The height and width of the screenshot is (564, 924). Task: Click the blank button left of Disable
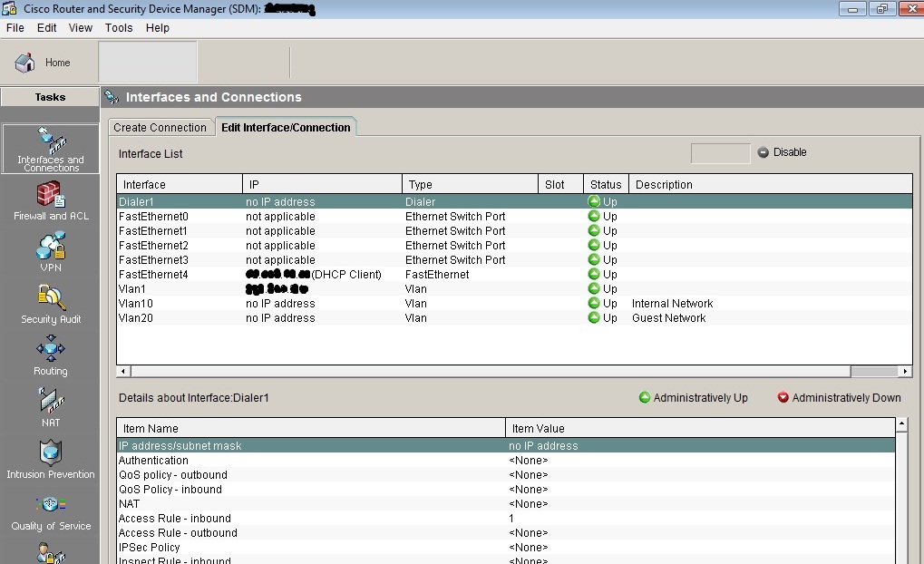[720, 153]
